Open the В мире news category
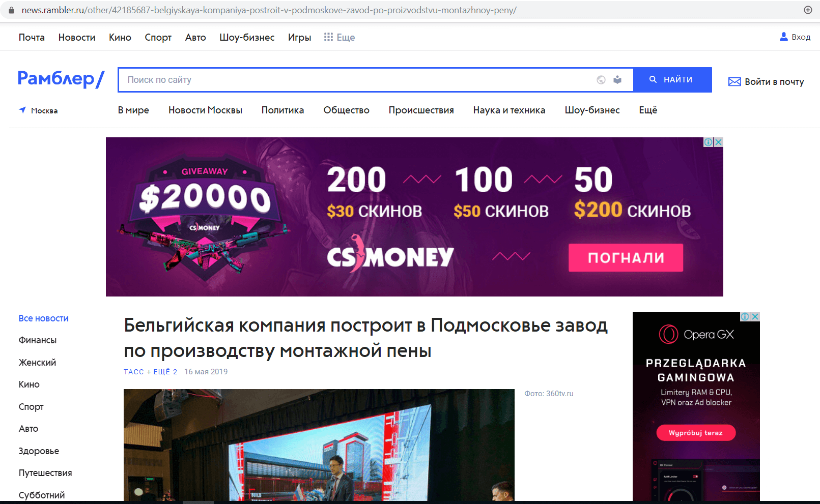The height and width of the screenshot is (504, 820). [133, 110]
